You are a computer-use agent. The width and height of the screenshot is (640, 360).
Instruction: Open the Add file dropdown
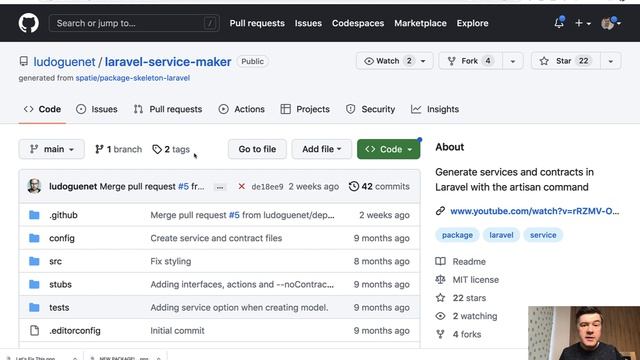[x=322, y=149]
